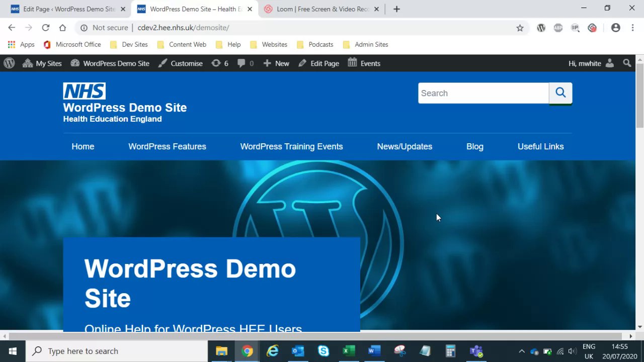This screenshot has width=644, height=362.
Task: Expand the Content Web bookmark folder
Action: pyautogui.click(x=182, y=44)
